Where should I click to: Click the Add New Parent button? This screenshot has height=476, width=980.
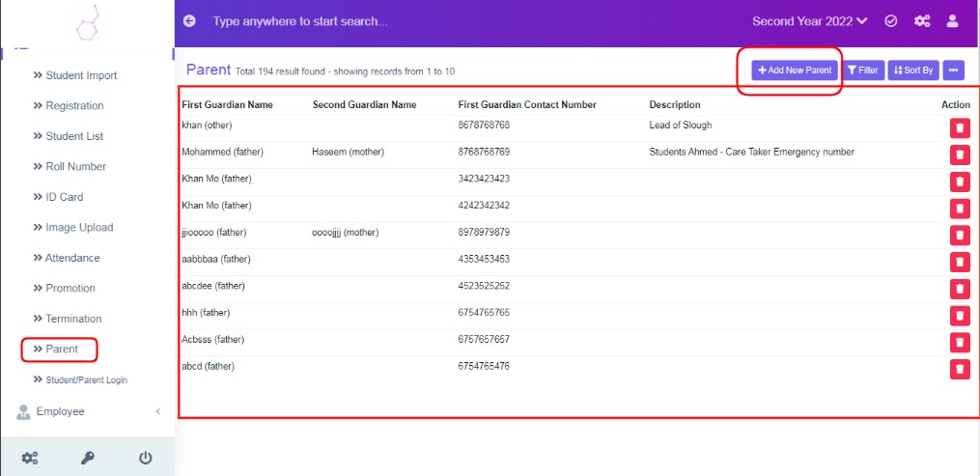795,70
